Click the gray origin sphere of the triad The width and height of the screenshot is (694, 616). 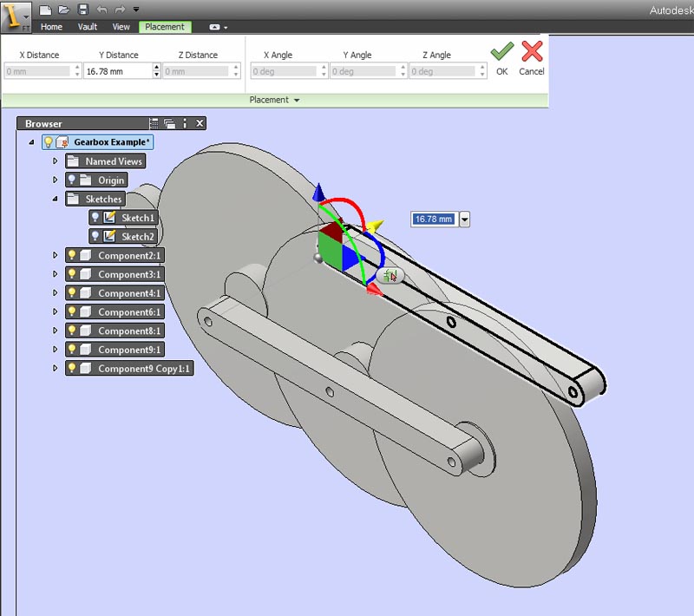coord(318,258)
